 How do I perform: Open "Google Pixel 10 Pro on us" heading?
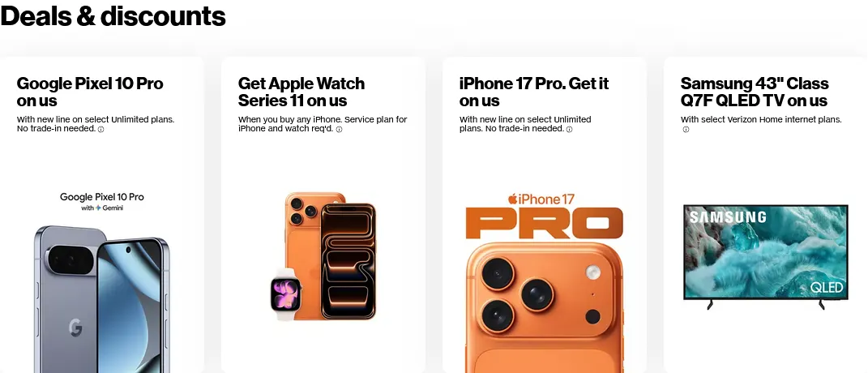click(90, 92)
